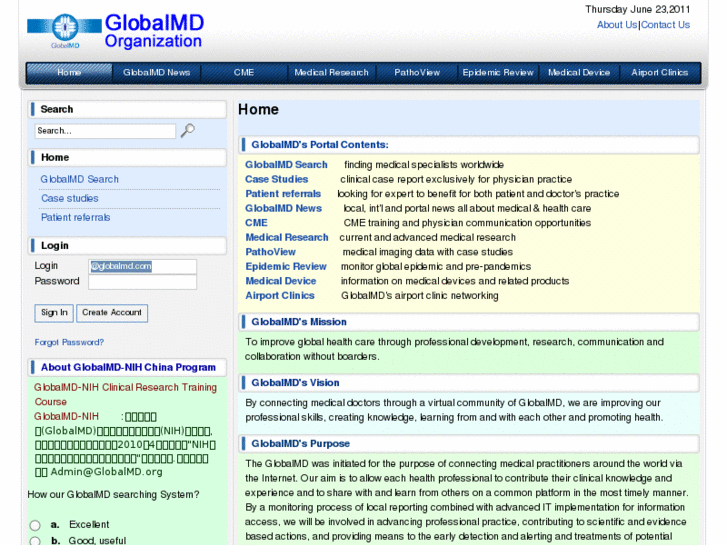
Task: Click the Home heading in the main content
Action: tap(258, 109)
